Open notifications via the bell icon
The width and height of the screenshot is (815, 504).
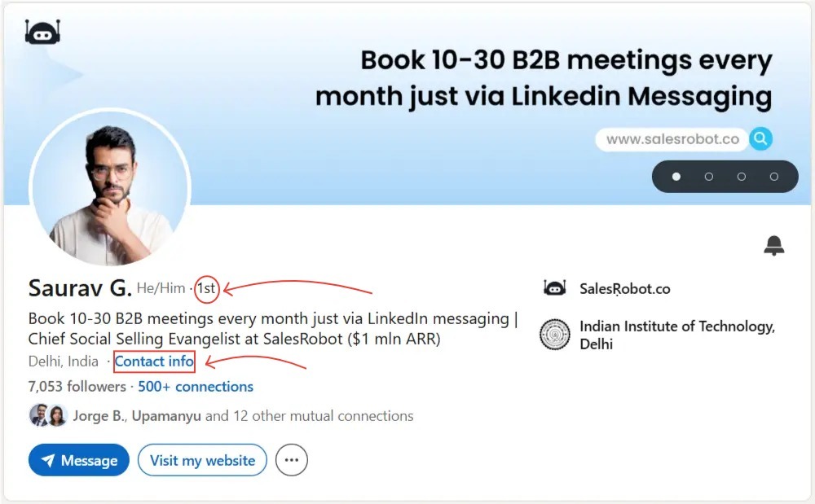tap(774, 245)
